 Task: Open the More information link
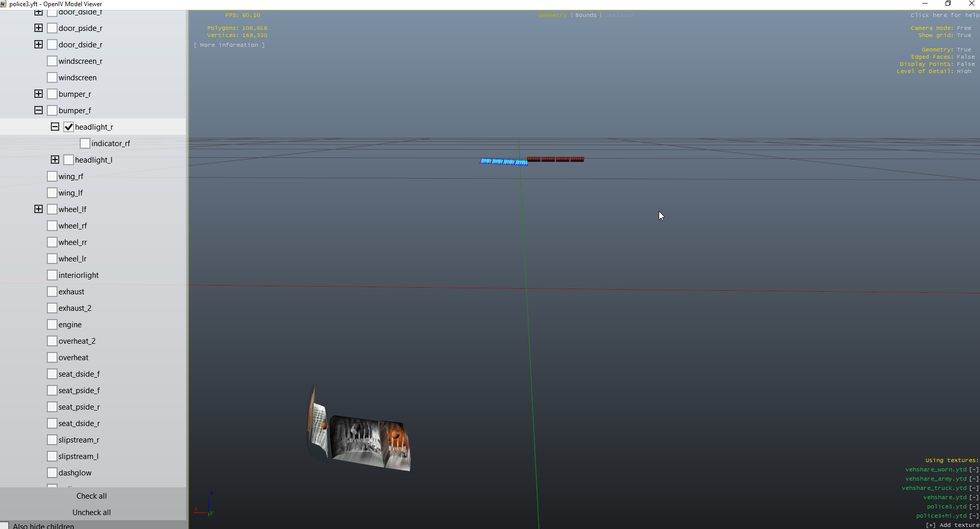[229, 45]
